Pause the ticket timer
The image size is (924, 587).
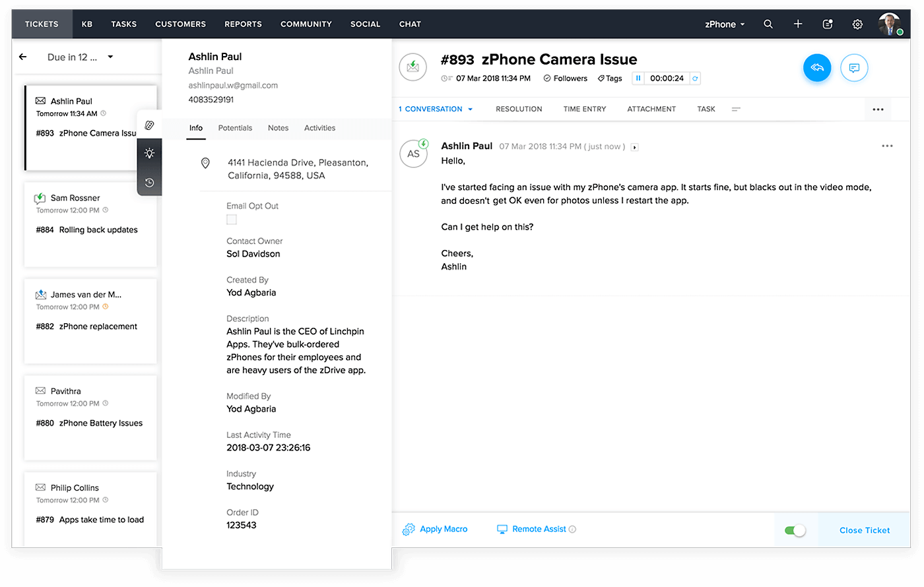point(638,78)
